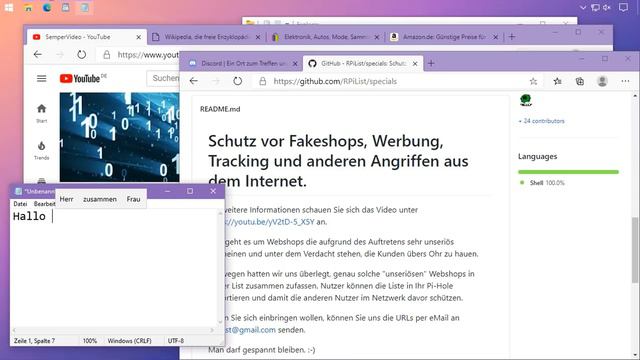Screen dimensions: 640x360
Task: Reload the YouTube page
Action: [x=81, y=54]
